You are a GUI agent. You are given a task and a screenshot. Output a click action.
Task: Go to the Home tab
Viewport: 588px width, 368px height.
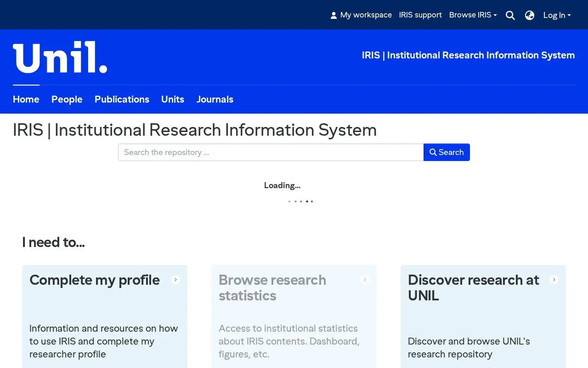26,99
